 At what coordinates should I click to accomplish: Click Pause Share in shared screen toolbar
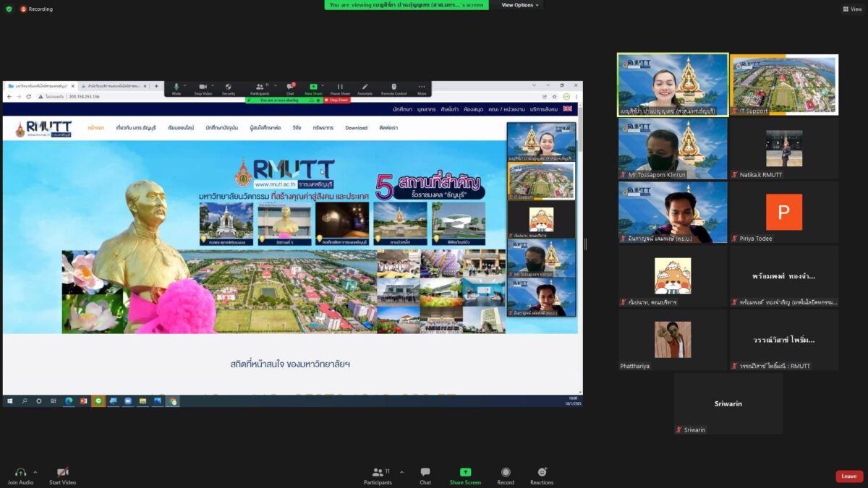tap(340, 89)
